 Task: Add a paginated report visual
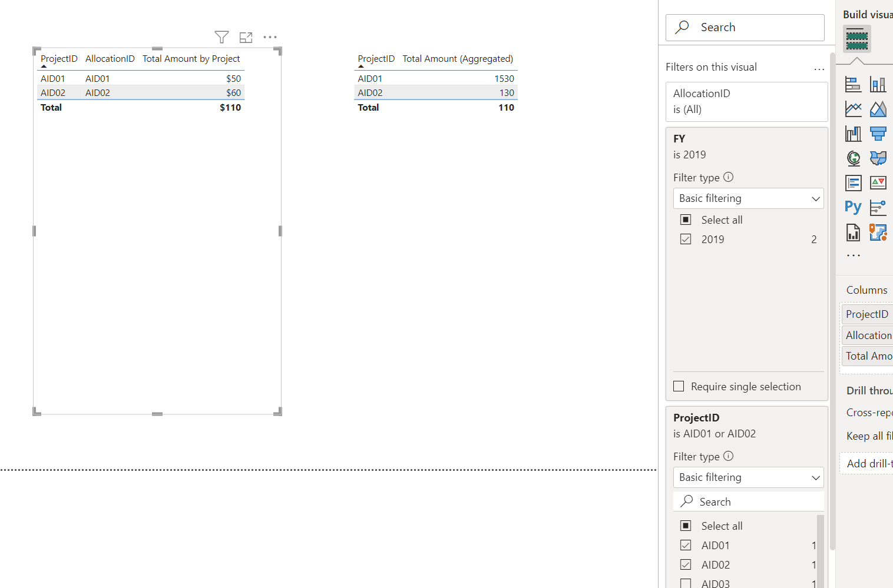(853, 232)
